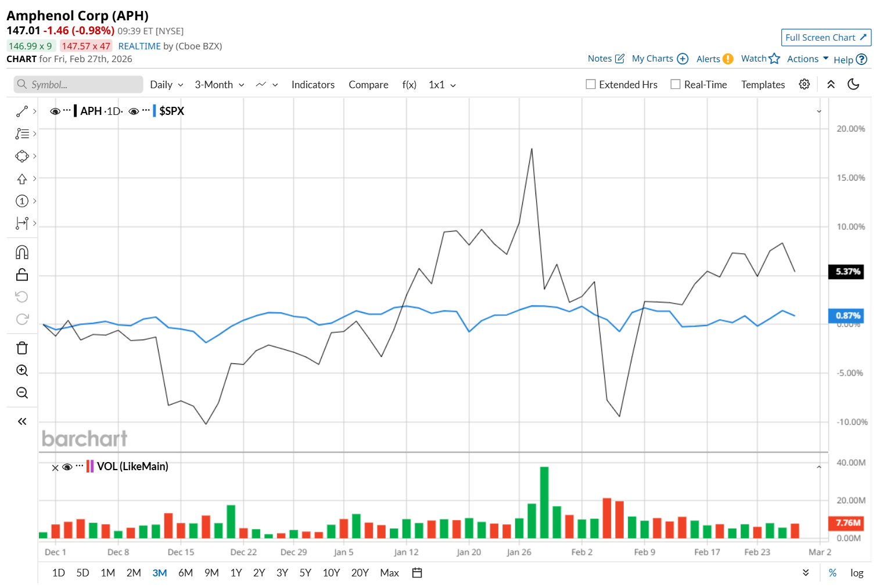Screen dimensions: 891x588
Task: Toggle APH series visibility eye
Action: 55,111
